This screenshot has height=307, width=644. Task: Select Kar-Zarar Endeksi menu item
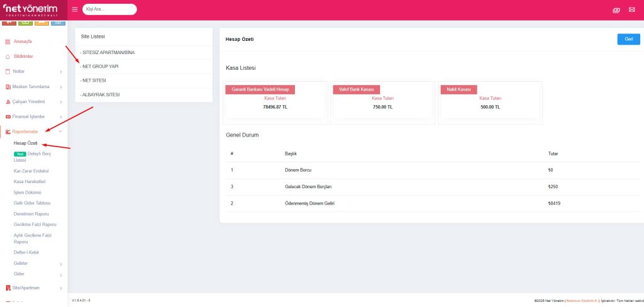(x=31, y=170)
